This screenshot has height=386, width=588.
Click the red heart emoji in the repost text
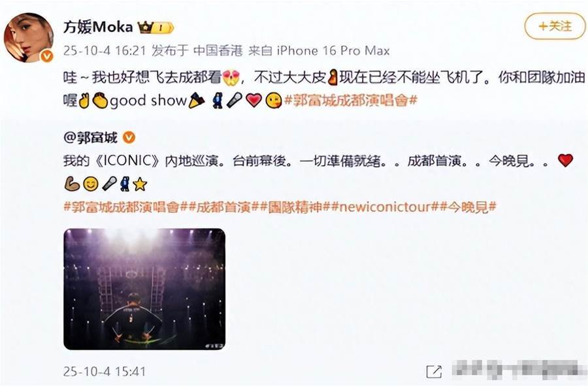tap(254, 100)
